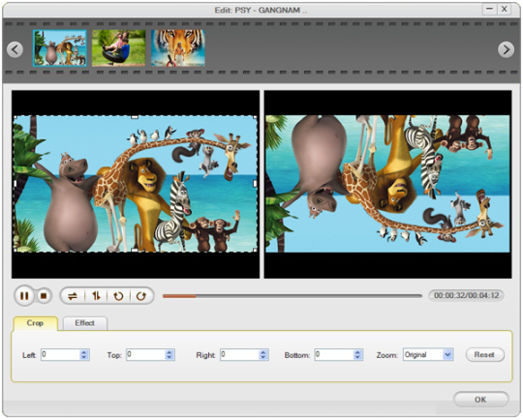Decrease the Top crop value
Image resolution: width=523 pixels, height=420 pixels.
(x=169, y=357)
